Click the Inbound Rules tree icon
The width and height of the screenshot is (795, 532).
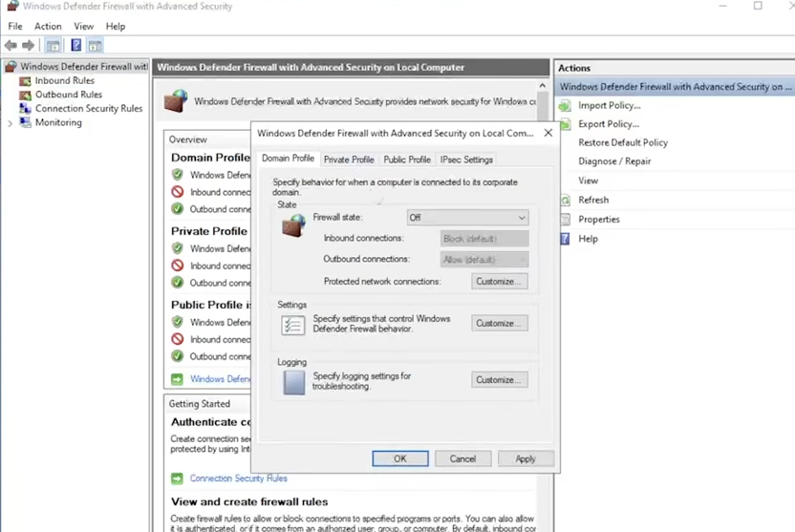(x=25, y=80)
